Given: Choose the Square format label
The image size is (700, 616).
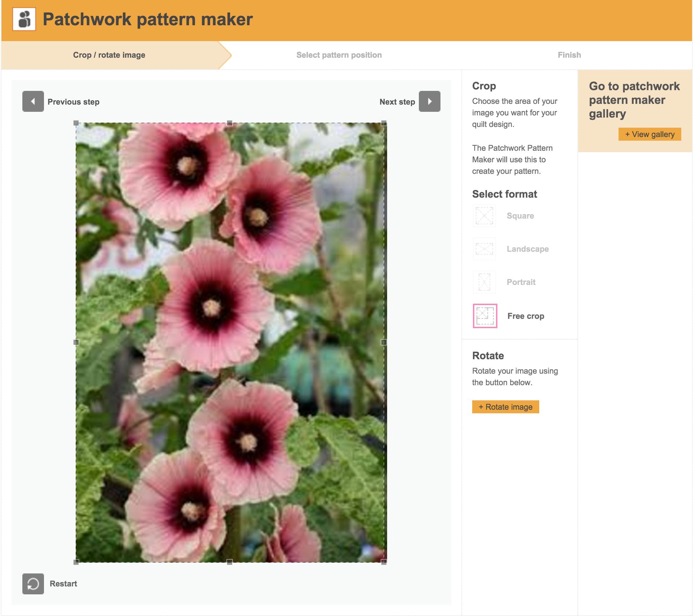Looking at the screenshot, I should [x=520, y=216].
